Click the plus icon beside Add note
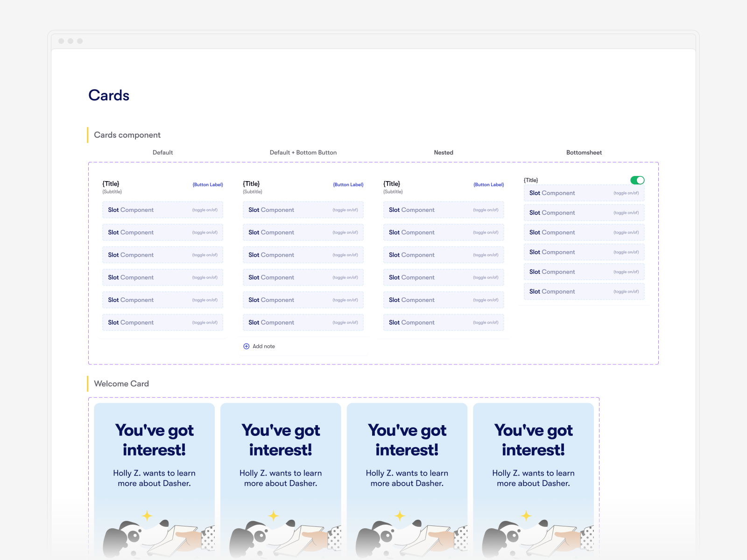Screen dimensions: 747x560 coord(247,346)
